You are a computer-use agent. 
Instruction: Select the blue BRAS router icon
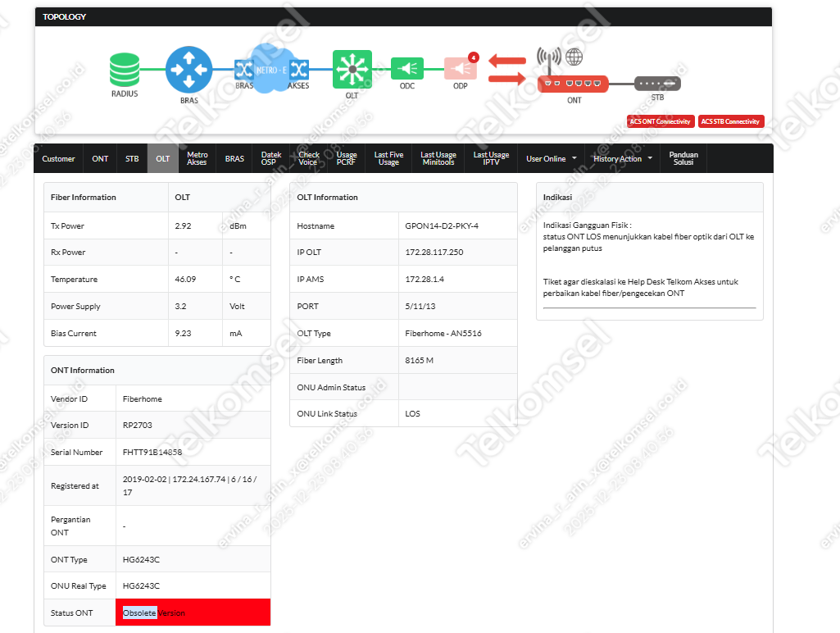[188, 70]
